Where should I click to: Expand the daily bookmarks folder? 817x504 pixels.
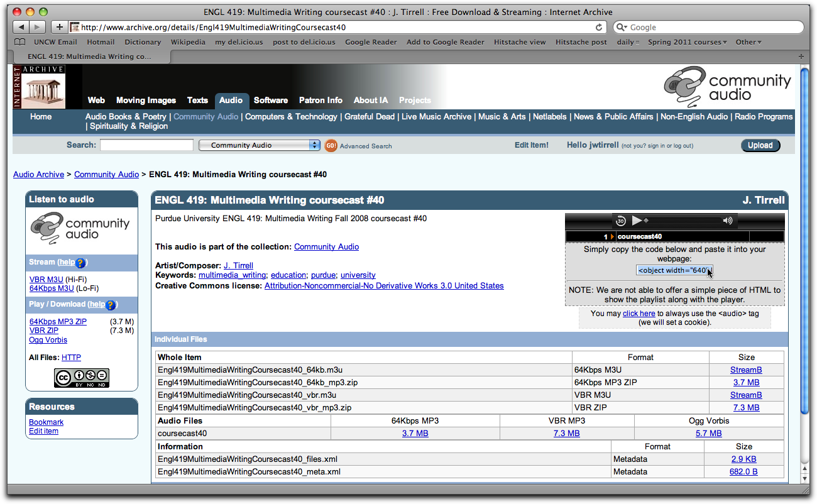tap(628, 42)
